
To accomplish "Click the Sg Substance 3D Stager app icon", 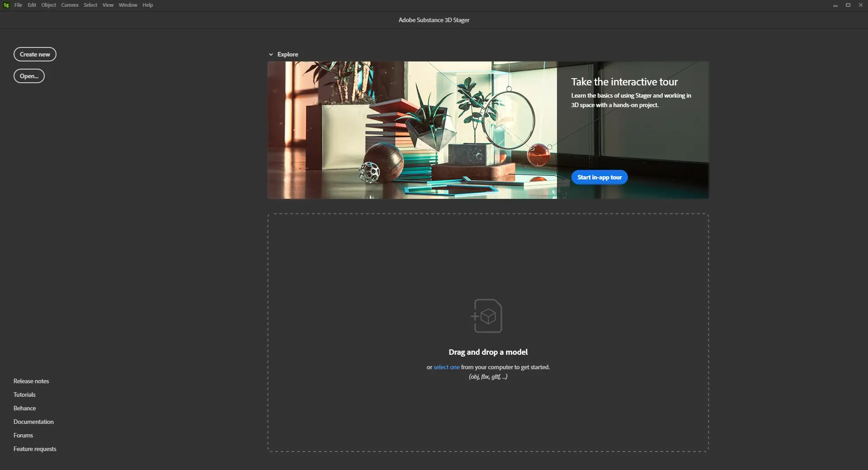I will [6, 5].
